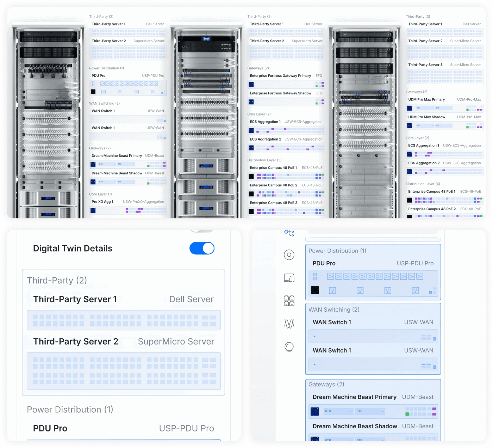Select the rack image with three black servers

[364, 120]
